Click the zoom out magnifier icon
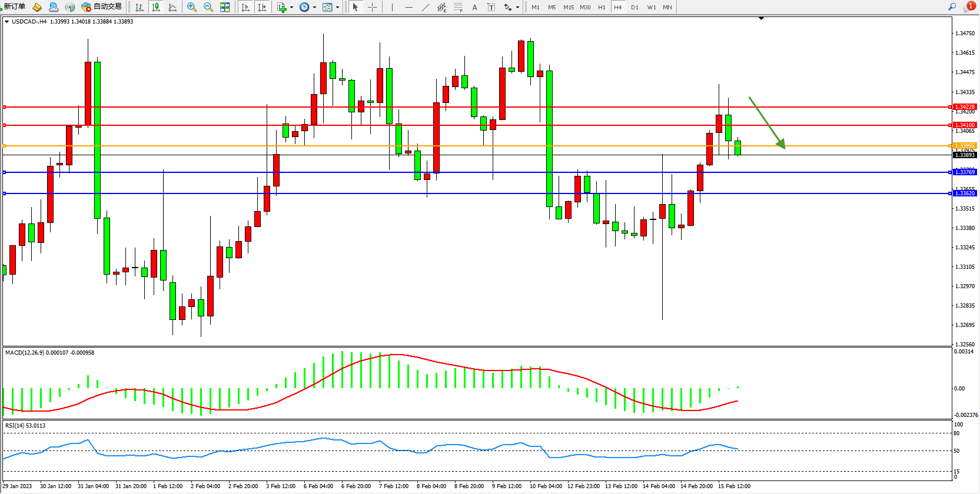The height and width of the screenshot is (494, 980). 208,7
